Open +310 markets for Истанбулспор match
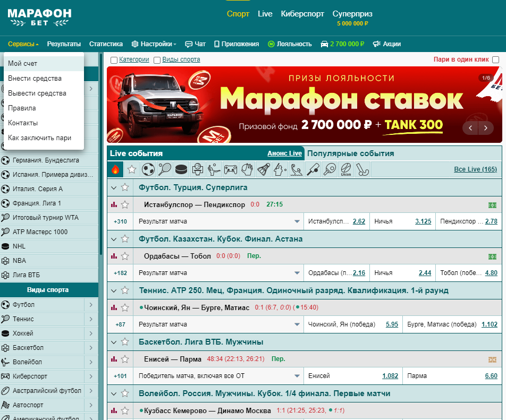 120,221
